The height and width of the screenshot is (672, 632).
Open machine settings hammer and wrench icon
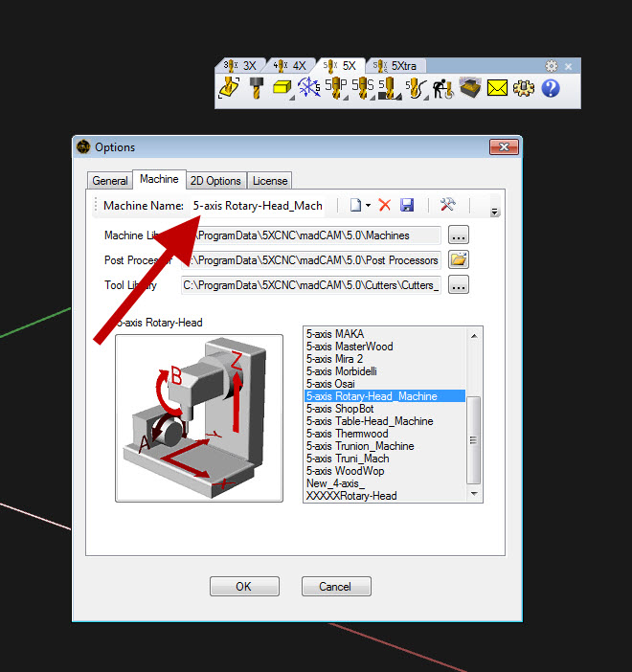(447, 205)
